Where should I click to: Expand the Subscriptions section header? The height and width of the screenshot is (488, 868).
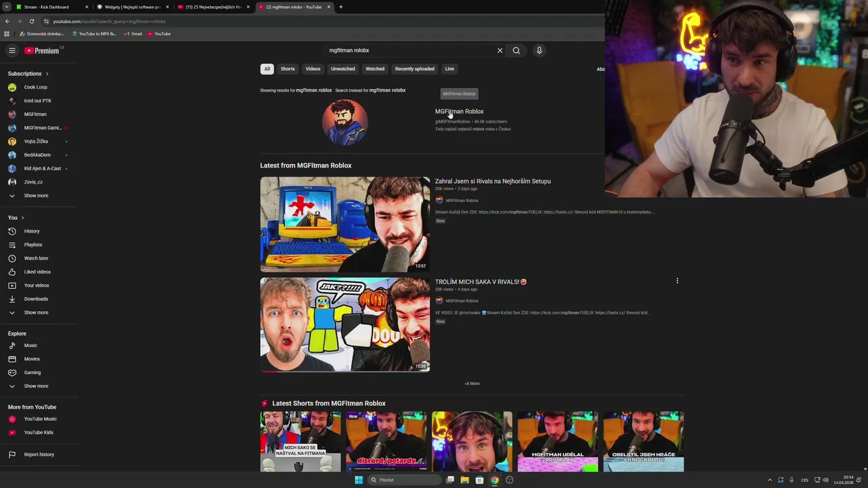pos(28,73)
